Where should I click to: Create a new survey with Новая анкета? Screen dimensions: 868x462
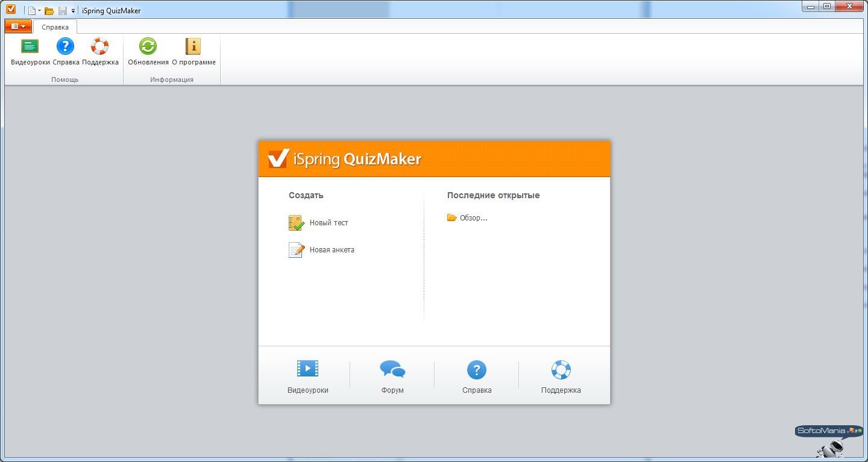321,250
